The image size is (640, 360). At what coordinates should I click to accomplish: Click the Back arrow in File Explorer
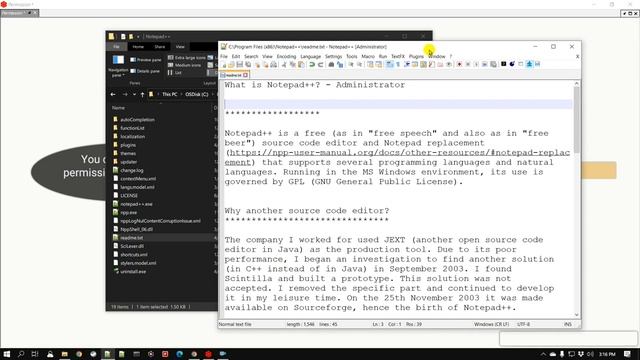click(x=113, y=94)
